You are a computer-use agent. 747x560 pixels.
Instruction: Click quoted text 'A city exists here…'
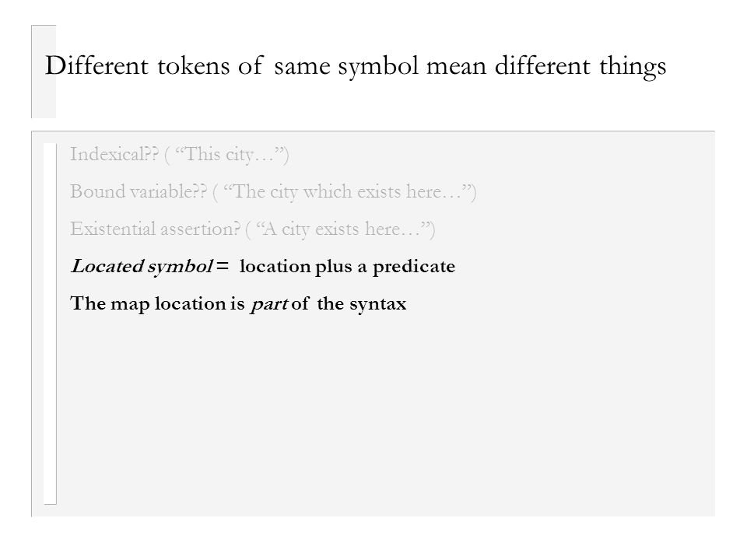[343, 229]
